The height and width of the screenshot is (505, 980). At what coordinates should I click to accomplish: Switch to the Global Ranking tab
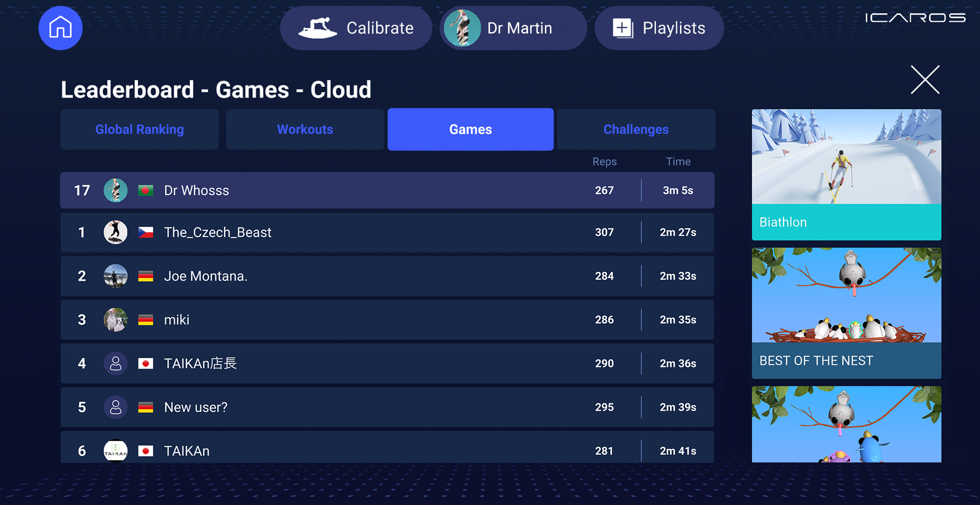coord(140,129)
